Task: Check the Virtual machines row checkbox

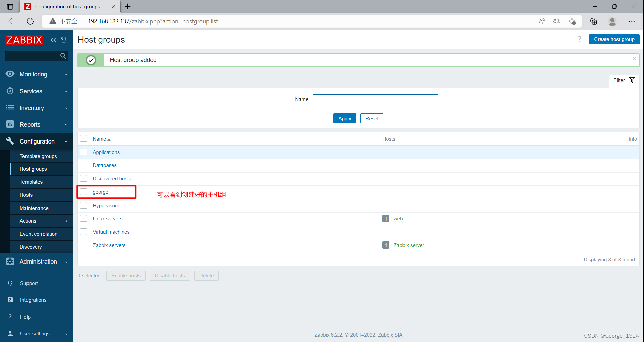Action: 84,232
